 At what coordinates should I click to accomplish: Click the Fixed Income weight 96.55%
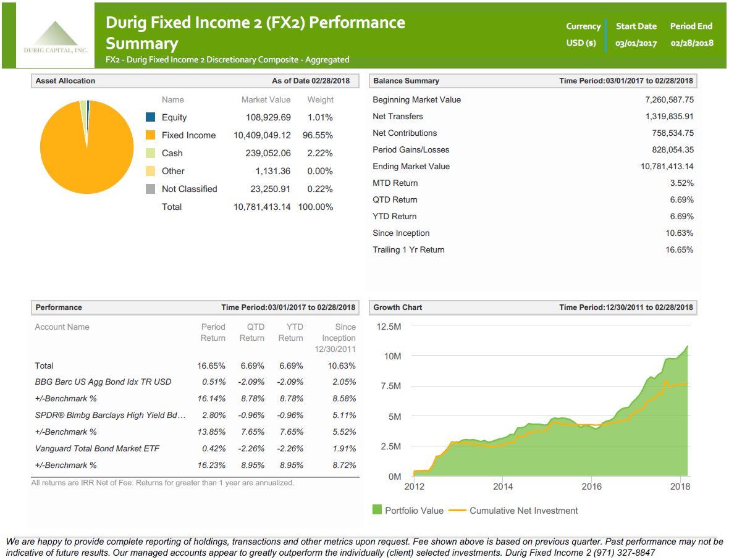pyautogui.click(x=318, y=135)
